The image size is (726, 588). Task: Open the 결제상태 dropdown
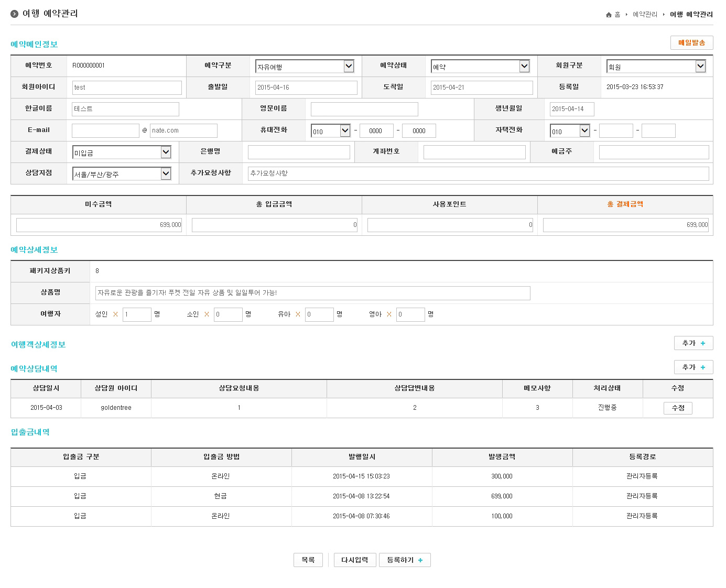click(122, 153)
